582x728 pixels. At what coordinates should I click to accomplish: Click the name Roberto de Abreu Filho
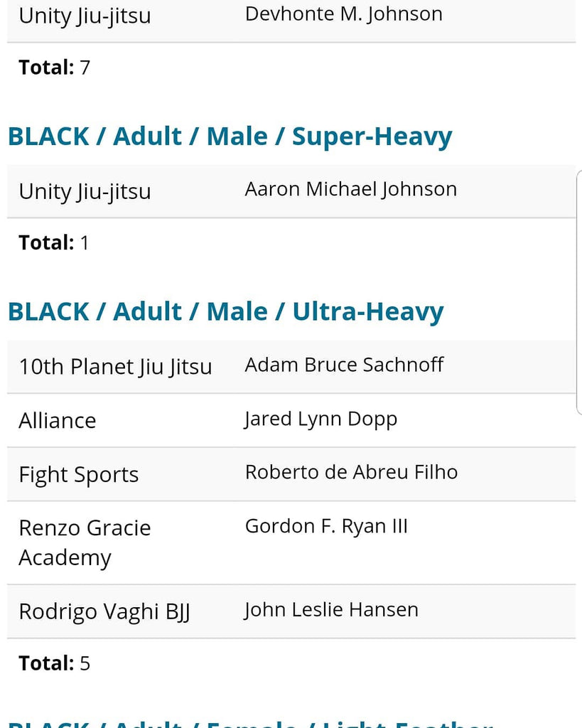click(x=351, y=472)
